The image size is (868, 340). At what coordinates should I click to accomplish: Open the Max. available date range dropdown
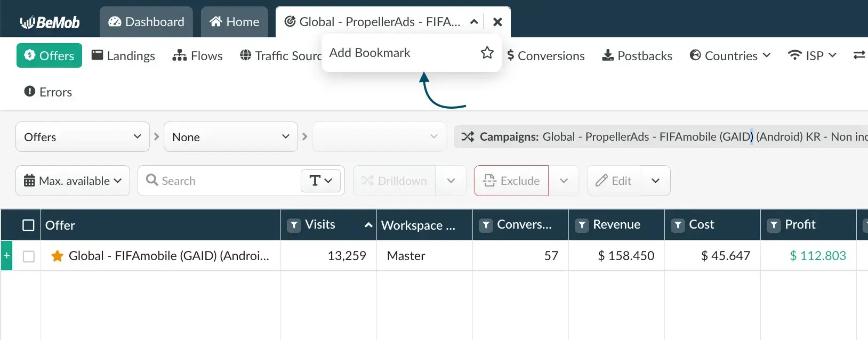73,181
